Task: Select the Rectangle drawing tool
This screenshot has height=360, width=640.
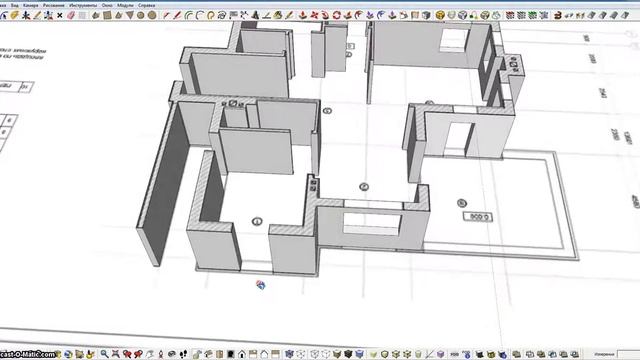Action: tap(107, 16)
